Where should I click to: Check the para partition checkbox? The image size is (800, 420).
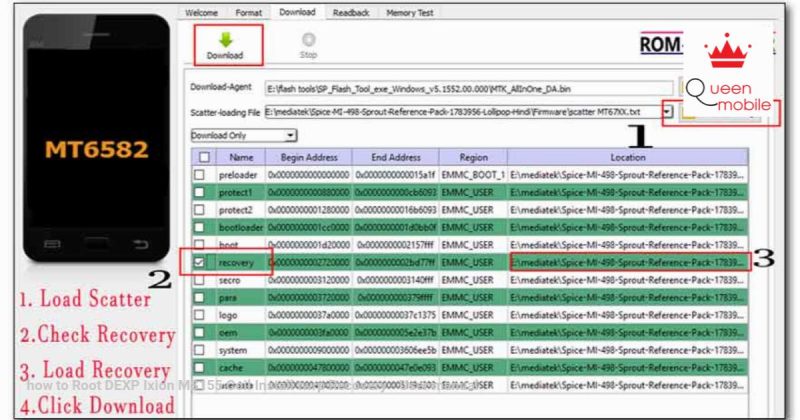[199, 298]
